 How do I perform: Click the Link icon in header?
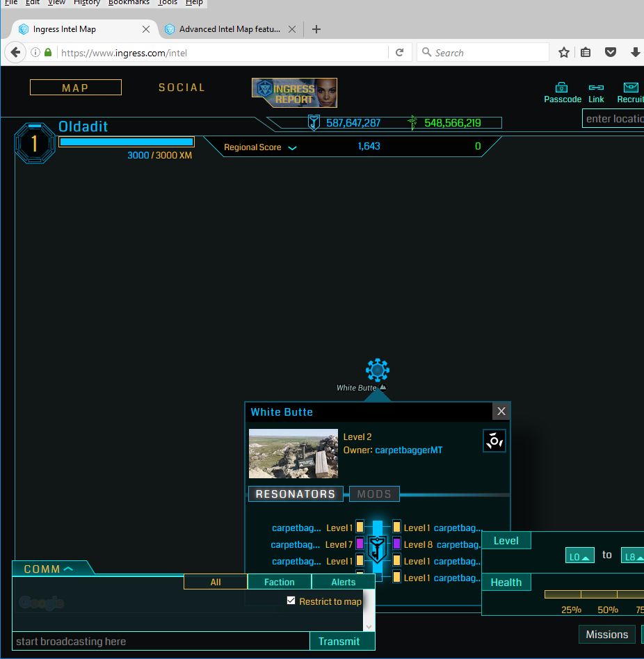click(596, 88)
